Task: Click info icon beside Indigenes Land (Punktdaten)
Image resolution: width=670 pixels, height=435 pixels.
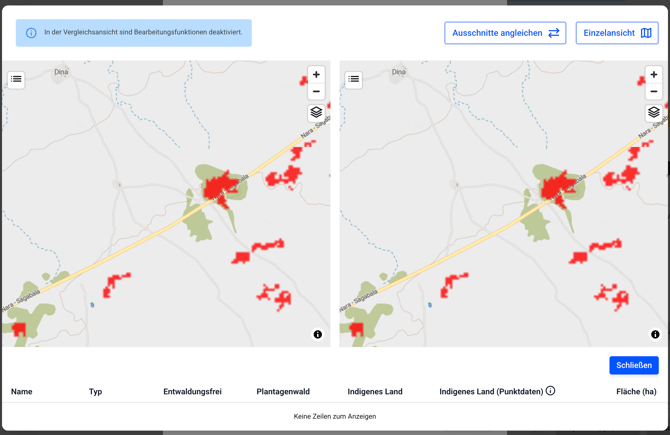Action: click(x=550, y=391)
